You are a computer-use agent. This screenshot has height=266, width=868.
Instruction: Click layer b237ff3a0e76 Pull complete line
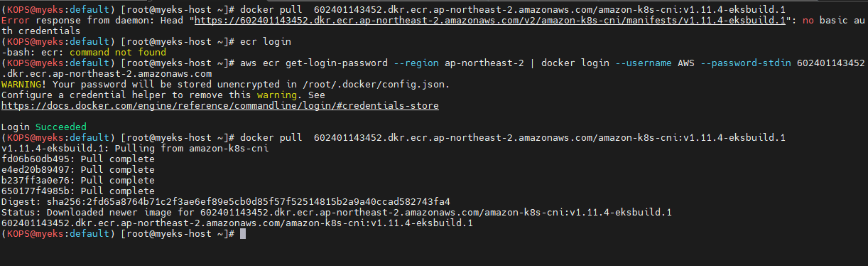click(x=78, y=180)
